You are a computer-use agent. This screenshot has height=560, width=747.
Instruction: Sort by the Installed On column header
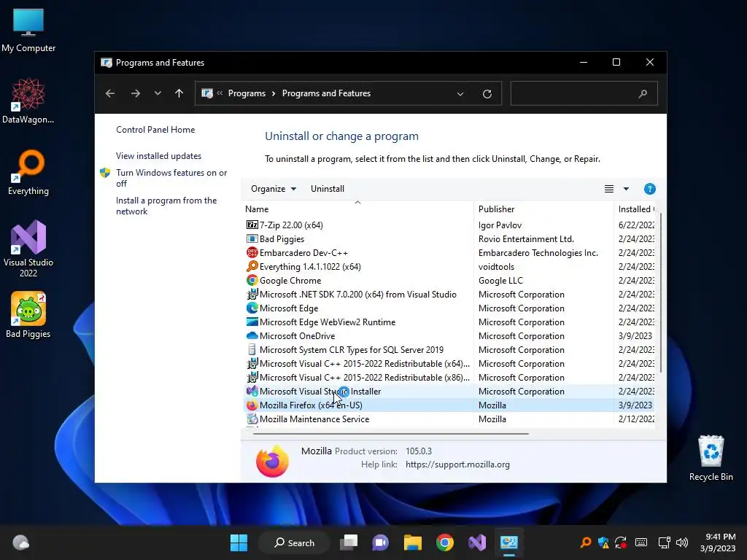[x=636, y=209]
